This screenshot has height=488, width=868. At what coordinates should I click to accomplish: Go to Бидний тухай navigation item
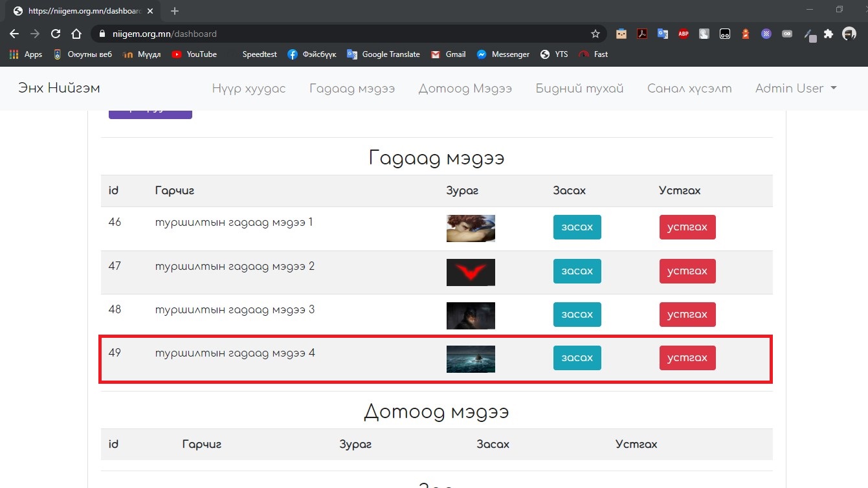[579, 88]
